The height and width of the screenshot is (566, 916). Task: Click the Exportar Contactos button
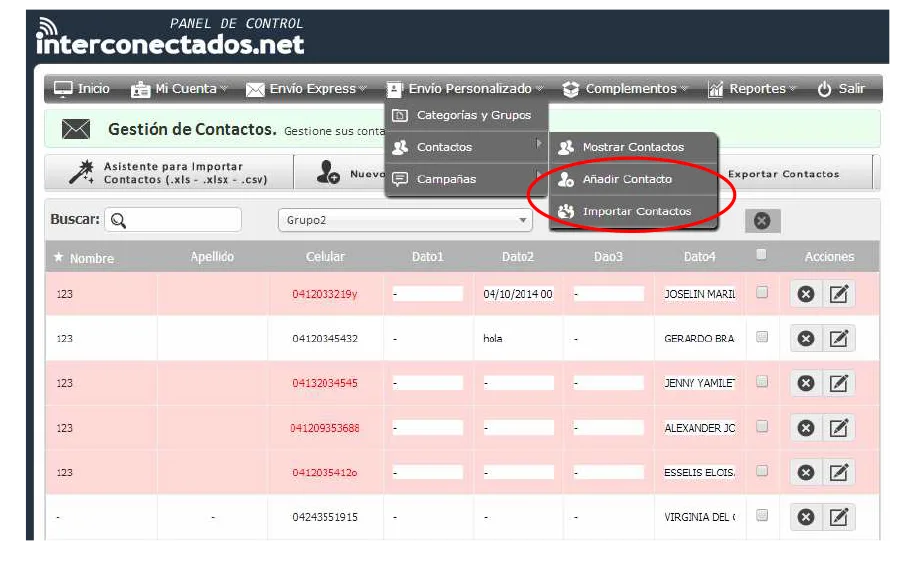783,174
